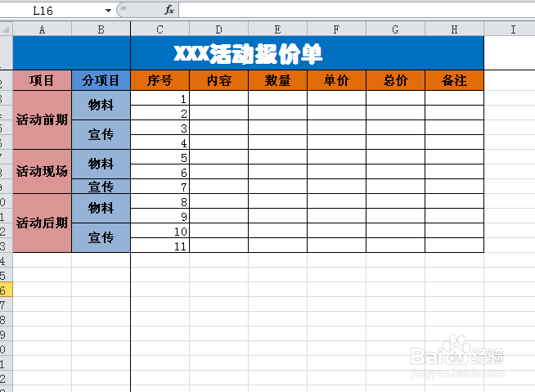Select column E header

[x=278, y=29]
